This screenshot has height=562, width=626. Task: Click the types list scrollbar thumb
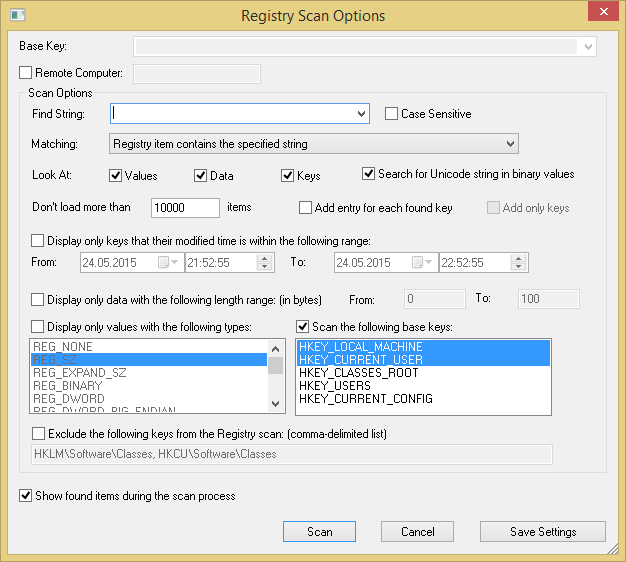[x=275, y=365]
